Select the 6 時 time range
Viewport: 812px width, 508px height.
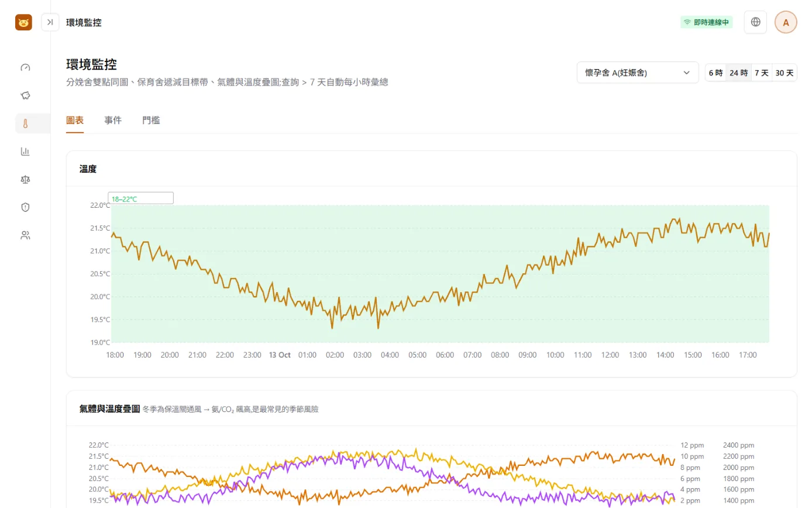715,73
